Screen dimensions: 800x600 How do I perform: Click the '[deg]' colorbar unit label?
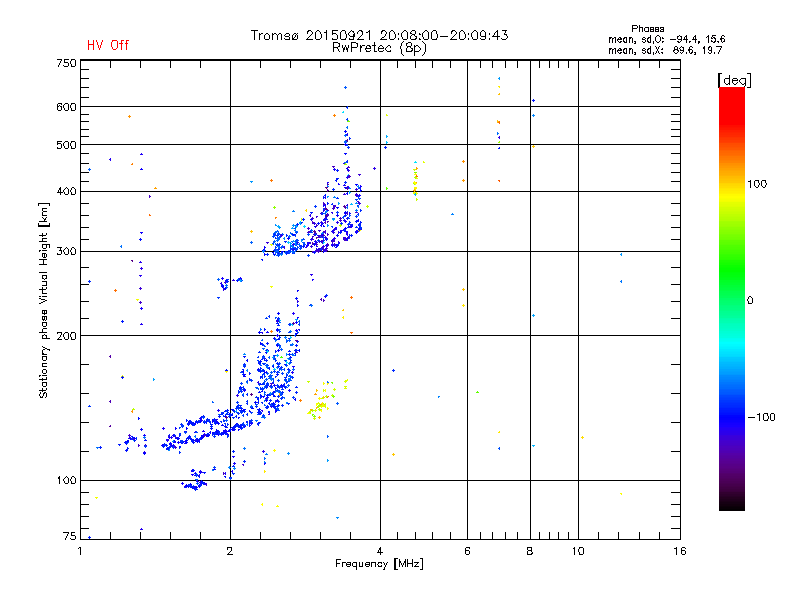coord(734,80)
